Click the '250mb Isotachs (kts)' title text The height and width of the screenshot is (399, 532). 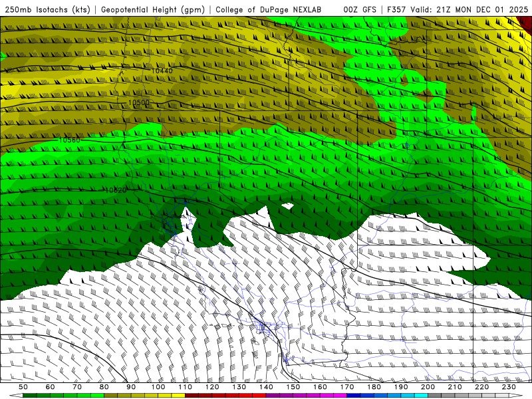(48, 9)
